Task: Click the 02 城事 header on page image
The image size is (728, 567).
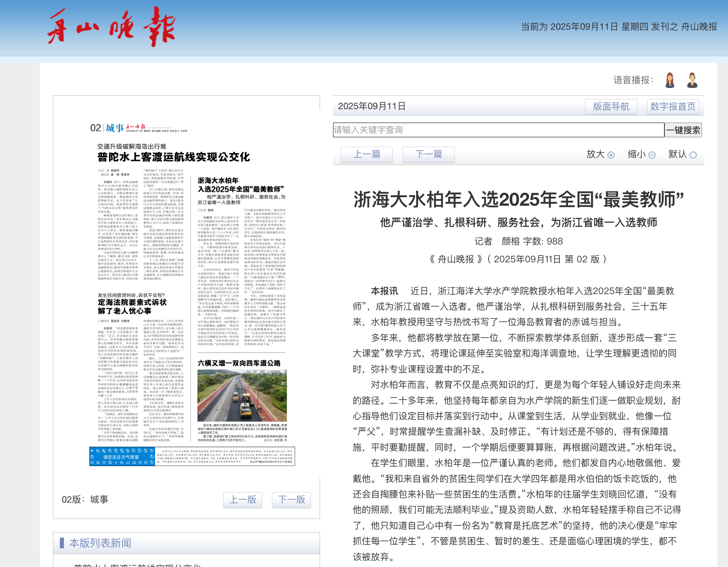Action: 107,128
